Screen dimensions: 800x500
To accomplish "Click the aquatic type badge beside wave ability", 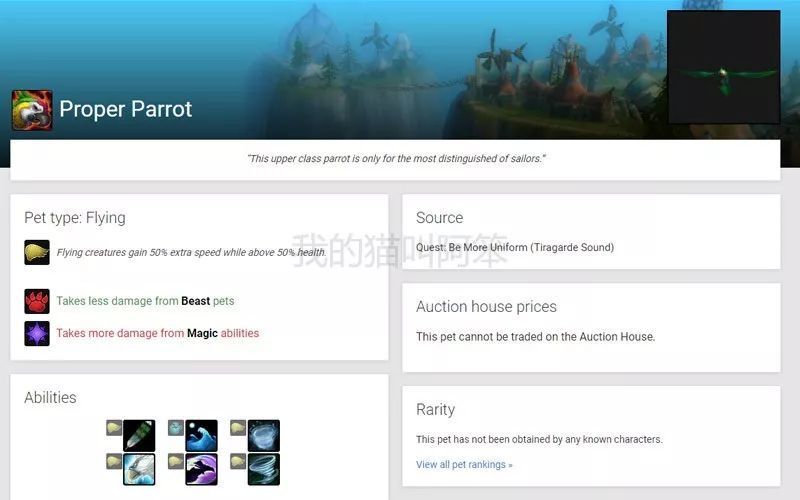I will (x=176, y=428).
